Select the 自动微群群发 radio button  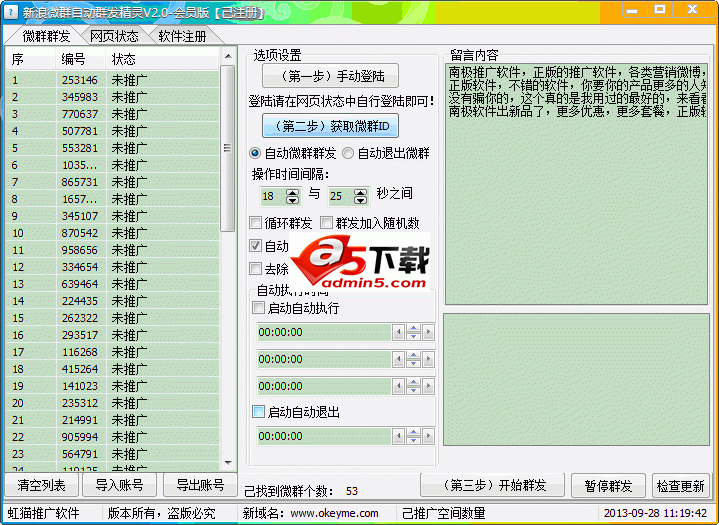click(x=255, y=154)
